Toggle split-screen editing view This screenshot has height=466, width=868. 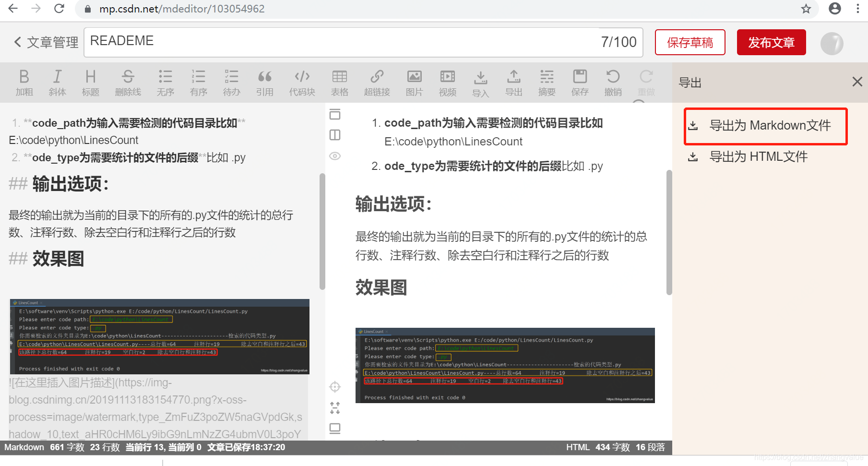click(334, 135)
